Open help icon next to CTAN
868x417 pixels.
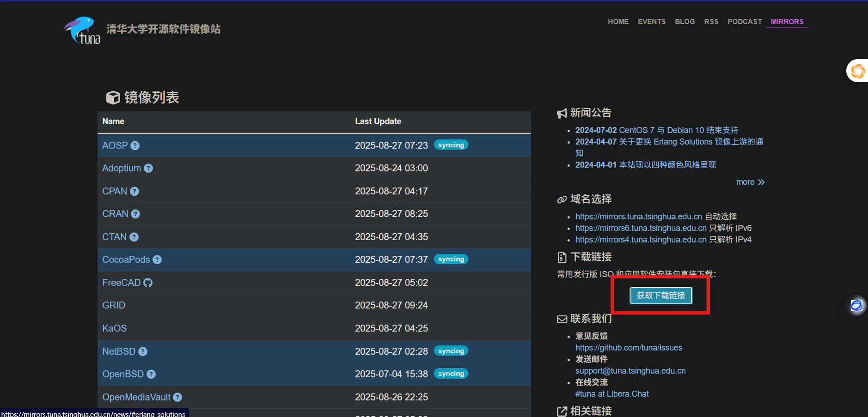tap(134, 237)
